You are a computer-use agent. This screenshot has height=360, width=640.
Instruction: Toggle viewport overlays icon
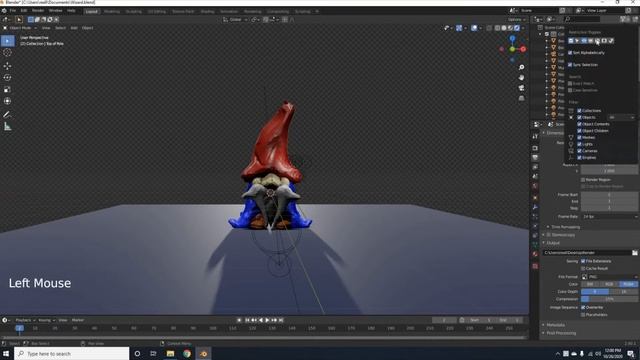[474, 28]
